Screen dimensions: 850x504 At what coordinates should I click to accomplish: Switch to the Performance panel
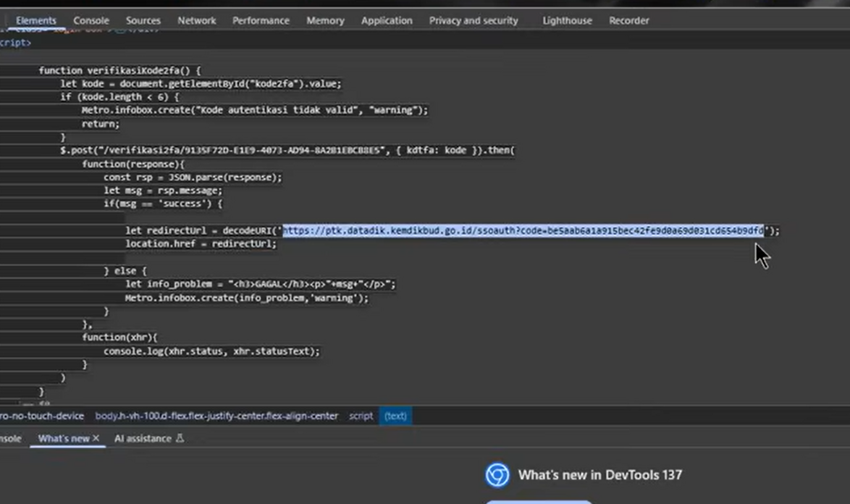(x=261, y=20)
